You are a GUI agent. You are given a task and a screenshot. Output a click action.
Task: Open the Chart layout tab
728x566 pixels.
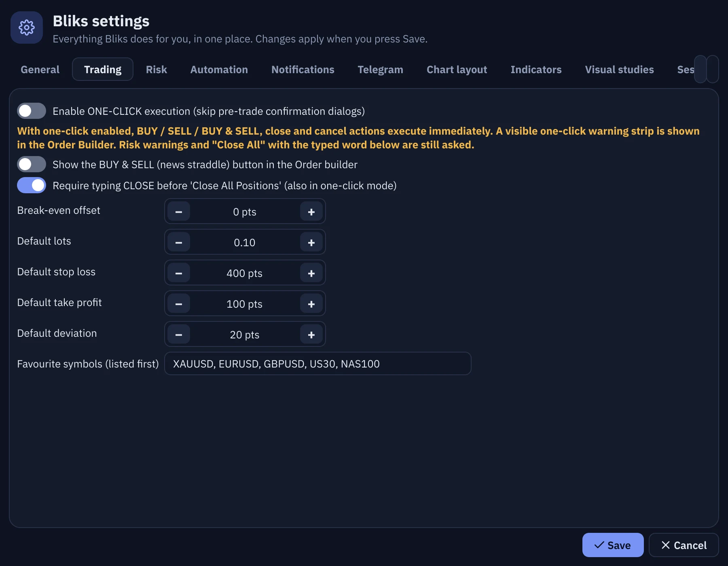457,70
